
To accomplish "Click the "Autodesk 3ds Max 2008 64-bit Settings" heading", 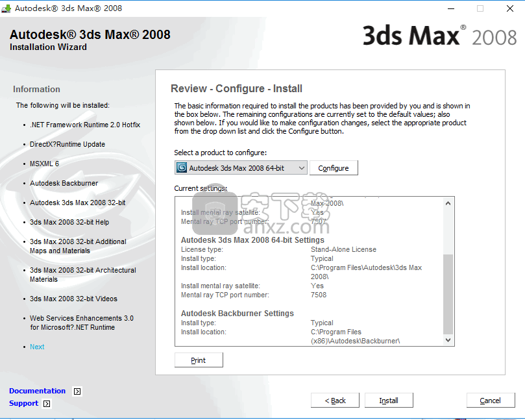I will pyautogui.click(x=252, y=240).
